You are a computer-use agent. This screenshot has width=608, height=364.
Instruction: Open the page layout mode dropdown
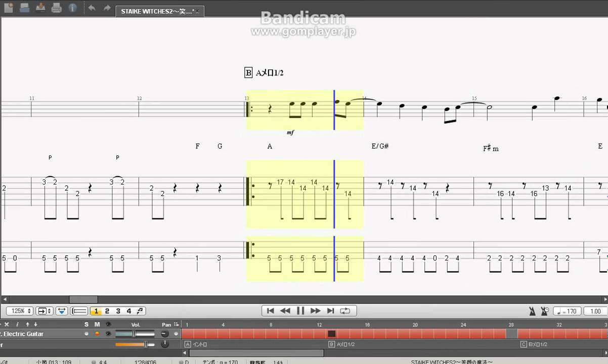pos(45,311)
